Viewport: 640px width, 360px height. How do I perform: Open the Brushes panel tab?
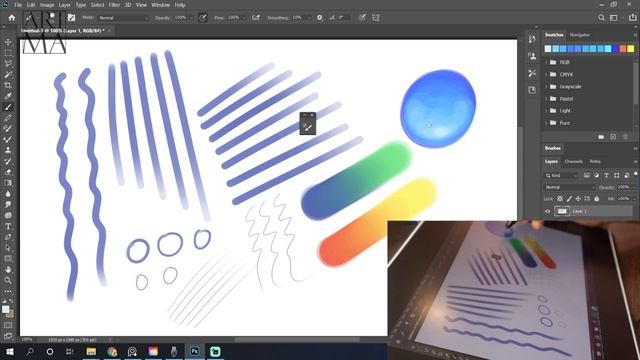click(553, 148)
